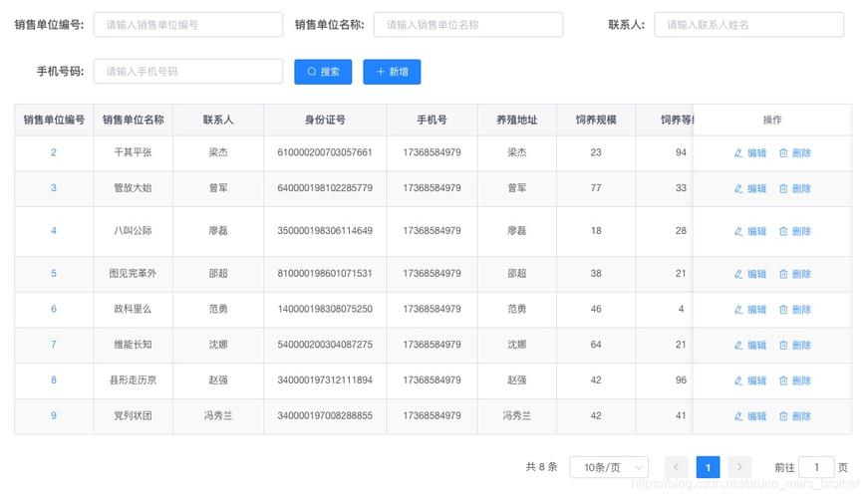Image resolution: width=868 pixels, height=498 pixels.
Task: Click edit pencil icon in row 7
Action: click(738, 346)
